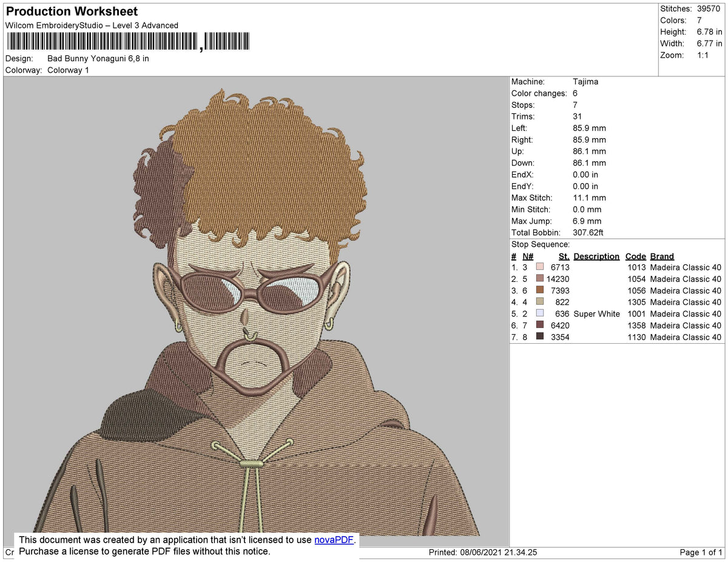The width and height of the screenshot is (728, 562).
Task: Open the novaPDF link
Action: [334, 540]
